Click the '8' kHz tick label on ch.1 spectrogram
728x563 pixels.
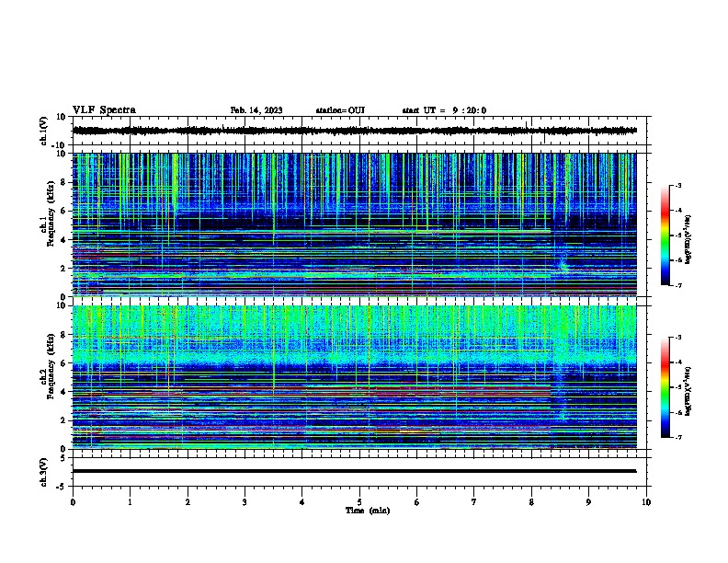(x=63, y=182)
